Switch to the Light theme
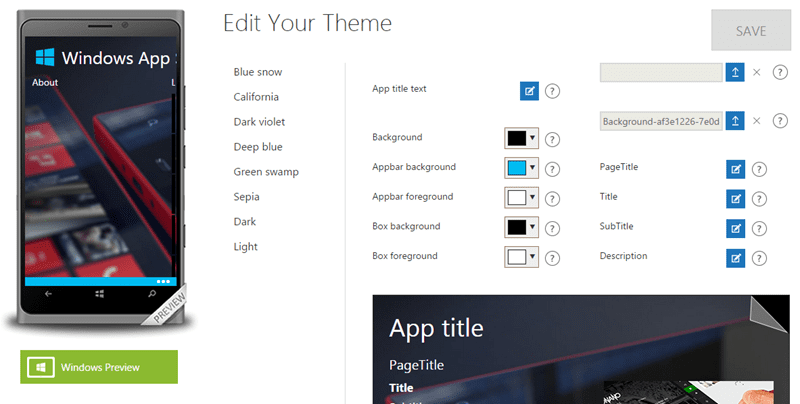The image size is (800, 404). click(245, 247)
